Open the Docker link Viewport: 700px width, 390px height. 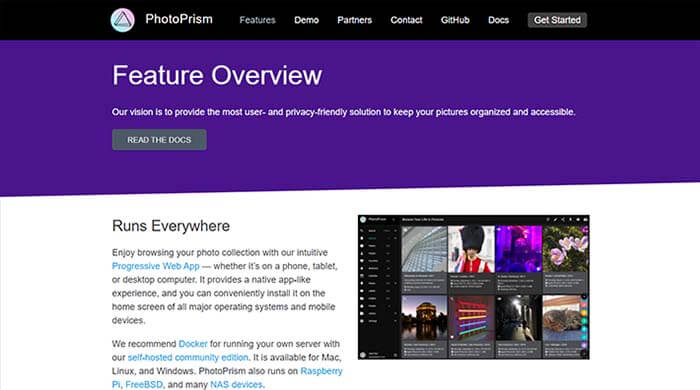[x=193, y=344]
